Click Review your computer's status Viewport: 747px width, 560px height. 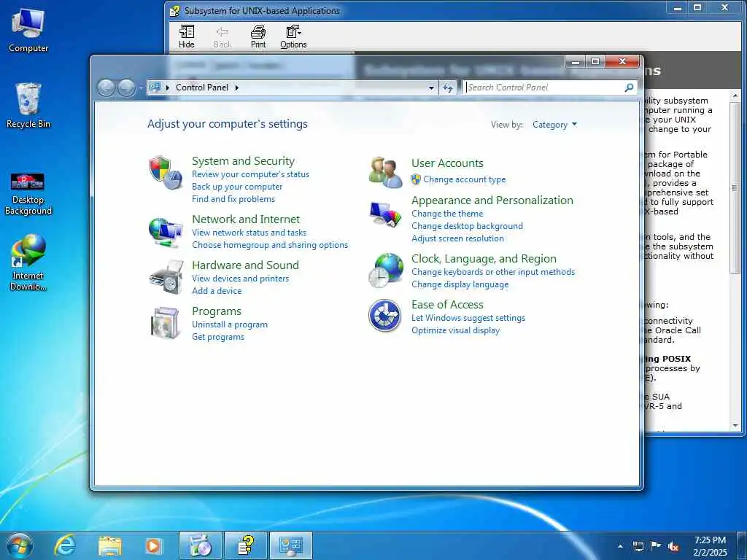point(251,174)
